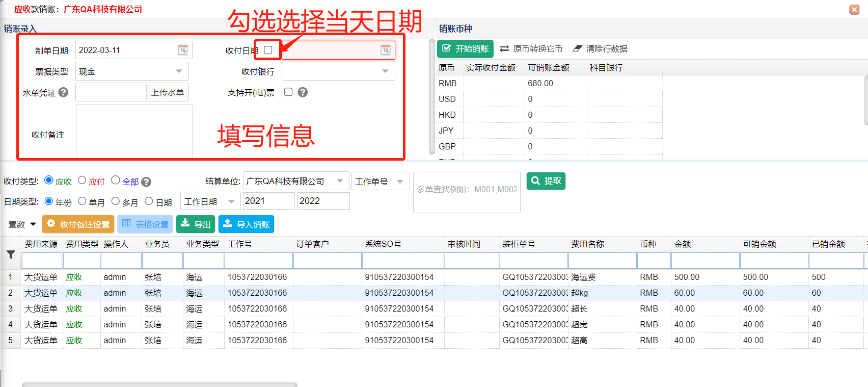Viewport: 868px width, 387px height.
Task: Click the 费用名称 column header
Action: pyautogui.click(x=587, y=244)
